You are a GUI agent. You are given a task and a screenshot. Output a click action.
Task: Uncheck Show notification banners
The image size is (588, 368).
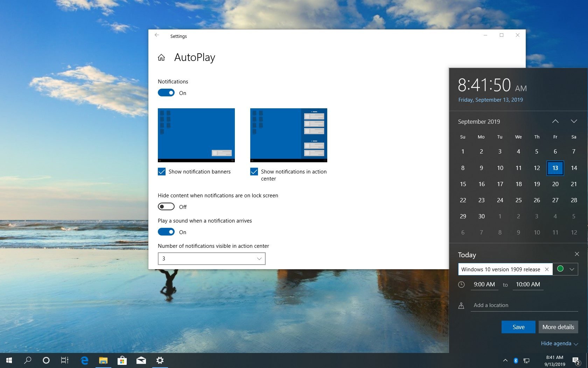(161, 172)
